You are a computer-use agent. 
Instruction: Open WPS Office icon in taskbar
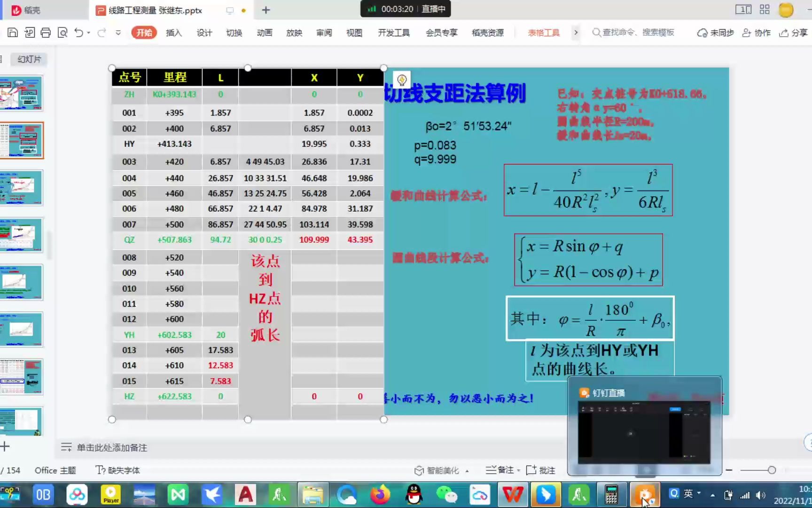pyautogui.click(x=513, y=495)
